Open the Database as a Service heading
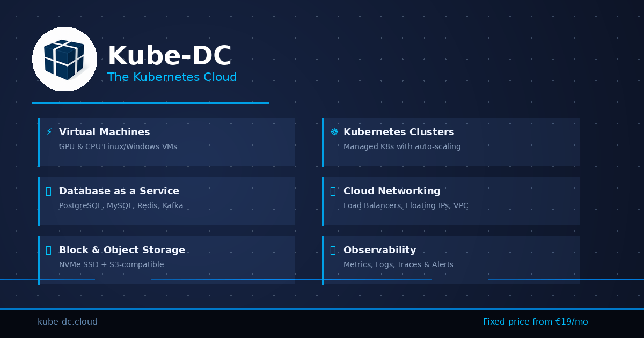644x338 pixels. 119,191
